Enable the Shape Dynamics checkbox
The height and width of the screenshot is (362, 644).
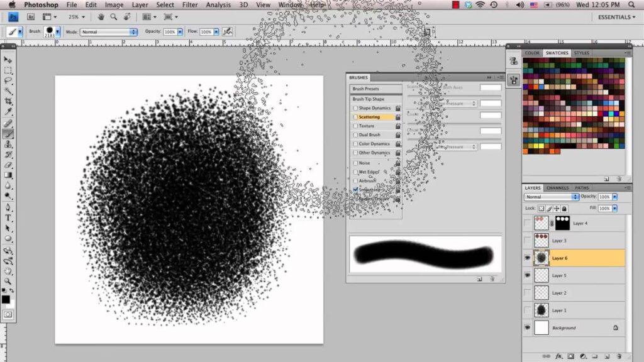coord(356,108)
